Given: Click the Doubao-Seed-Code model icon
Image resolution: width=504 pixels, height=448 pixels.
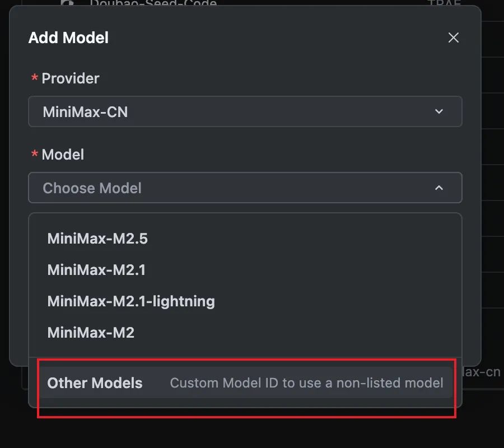Looking at the screenshot, I should click(x=67, y=3).
